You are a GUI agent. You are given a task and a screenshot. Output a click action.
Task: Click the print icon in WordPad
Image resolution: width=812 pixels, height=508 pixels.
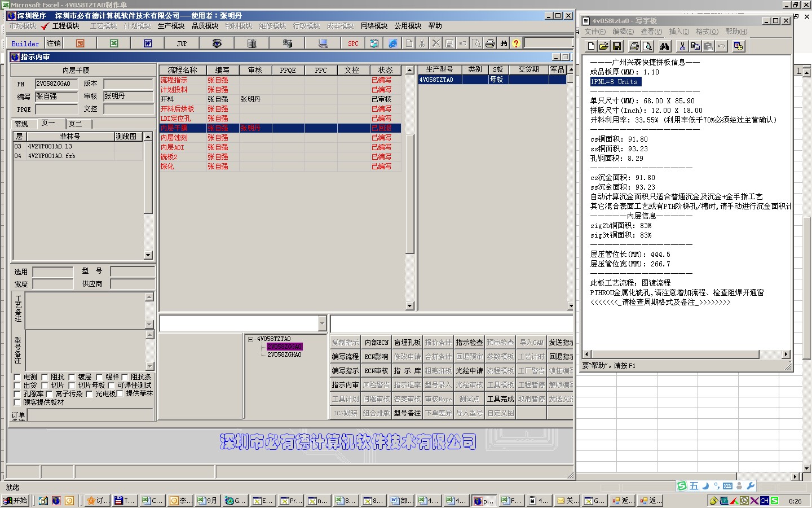tap(634, 46)
